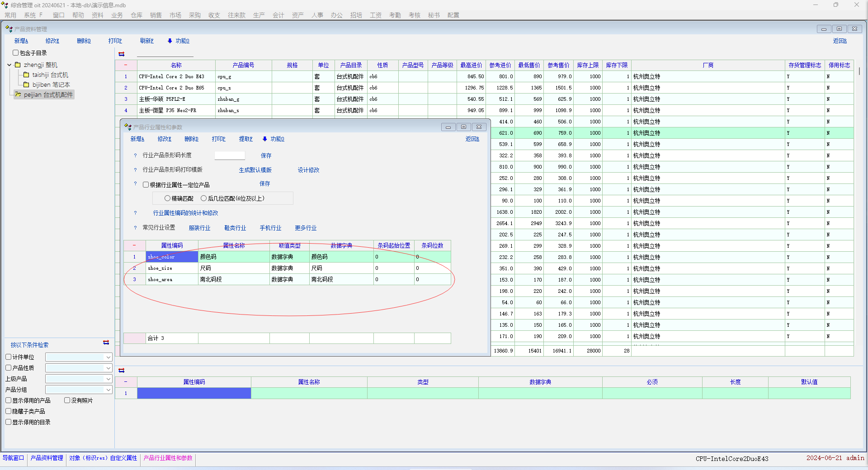
Task: Expand the 产品分组 combo box
Action: (x=108, y=390)
